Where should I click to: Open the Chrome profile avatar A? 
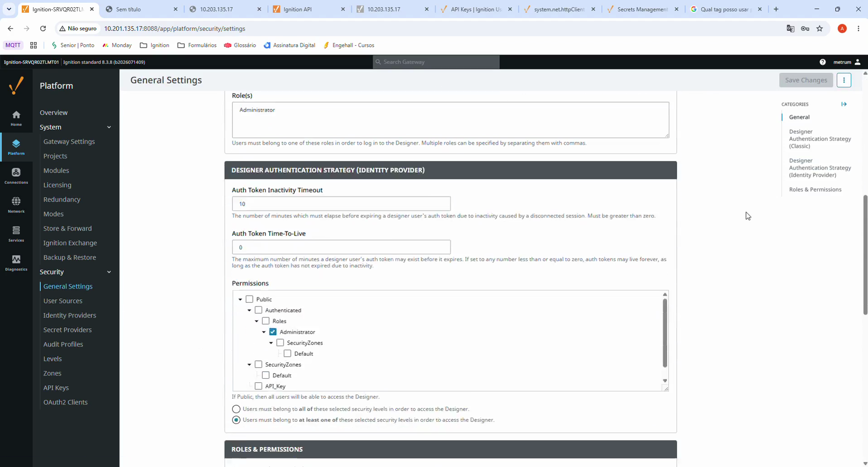point(842,29)
